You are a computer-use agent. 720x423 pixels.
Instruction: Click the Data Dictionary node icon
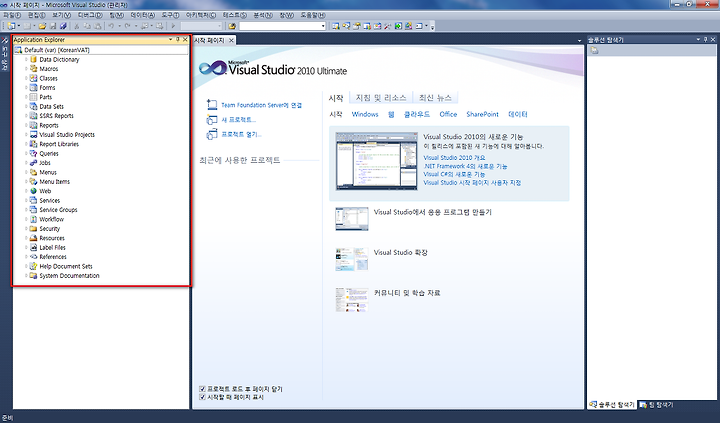tap(33, 59)
